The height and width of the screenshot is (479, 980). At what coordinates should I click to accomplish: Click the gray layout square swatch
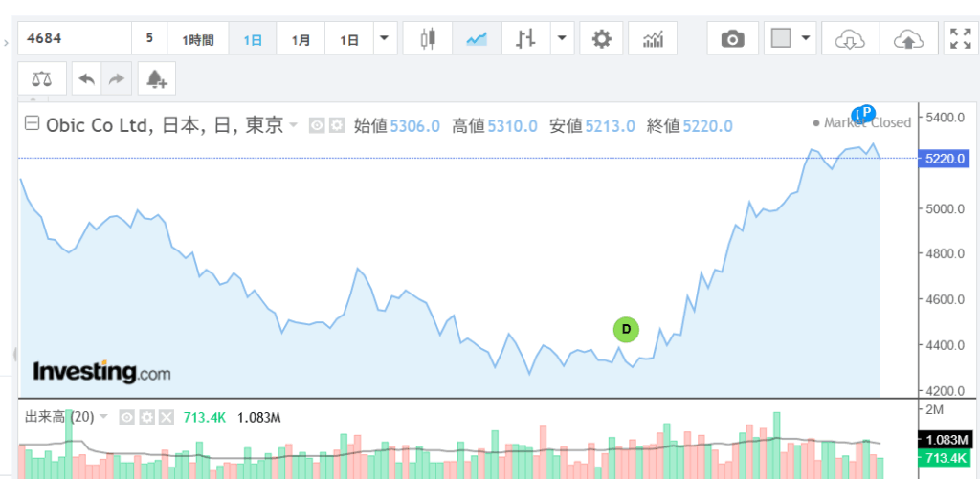(x=781, y=38)
